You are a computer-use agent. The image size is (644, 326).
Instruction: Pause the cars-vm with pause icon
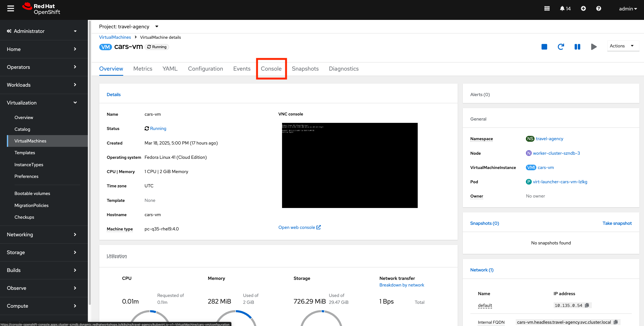(577, 47)
